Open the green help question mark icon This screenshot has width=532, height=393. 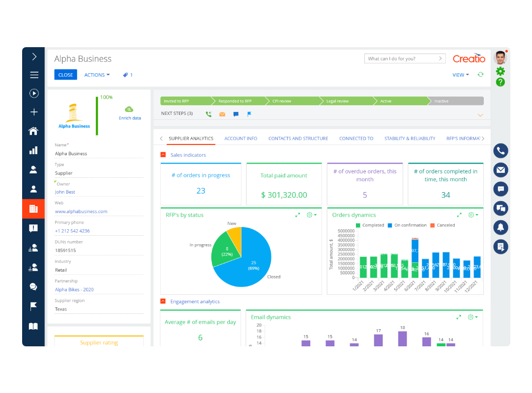(x=501, y=82)
